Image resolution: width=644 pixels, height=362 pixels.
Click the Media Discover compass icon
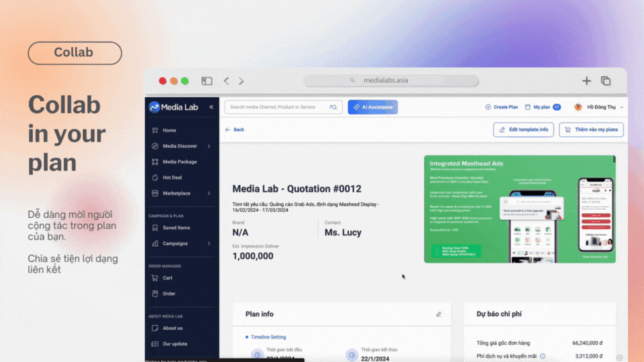tap(155, 146)
